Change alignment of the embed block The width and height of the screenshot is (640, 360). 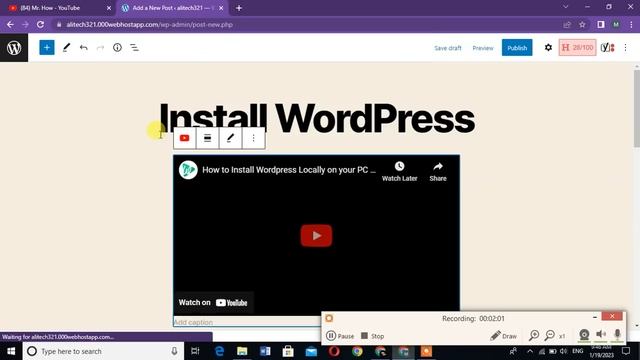[x=207, y=138]
